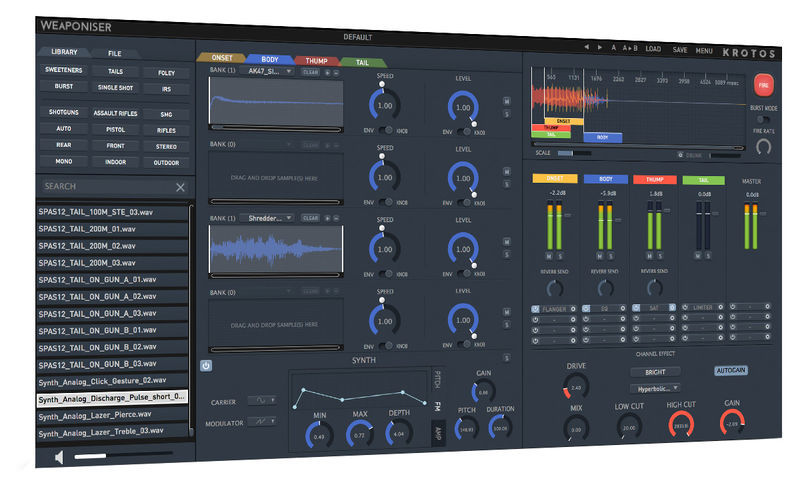This screenshot has height=487, width=800.
Task: Switch to the TAIL tab
Action: tap(362, 62)
